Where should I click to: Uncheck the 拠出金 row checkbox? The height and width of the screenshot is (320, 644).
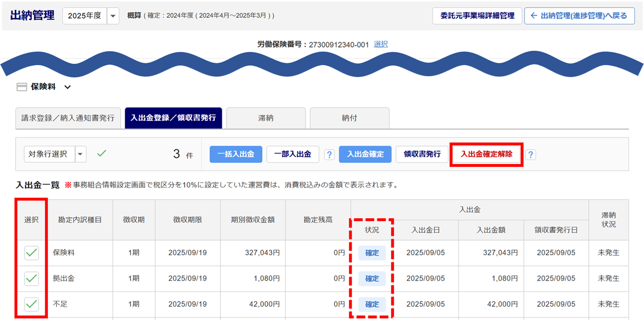[x=32, y=278]
